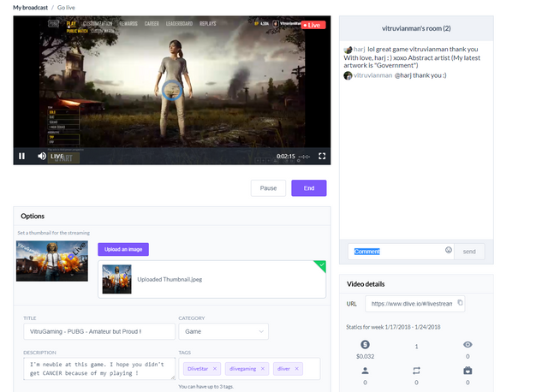Click the in-game LEADERBOARD tab in video

click(179, 24)
